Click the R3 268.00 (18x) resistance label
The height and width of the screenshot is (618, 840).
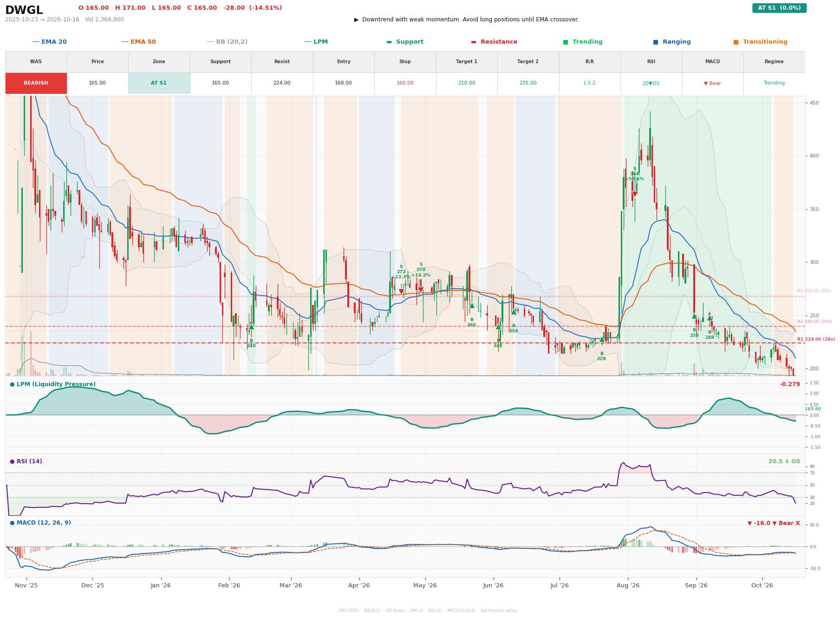coord(814,291)
